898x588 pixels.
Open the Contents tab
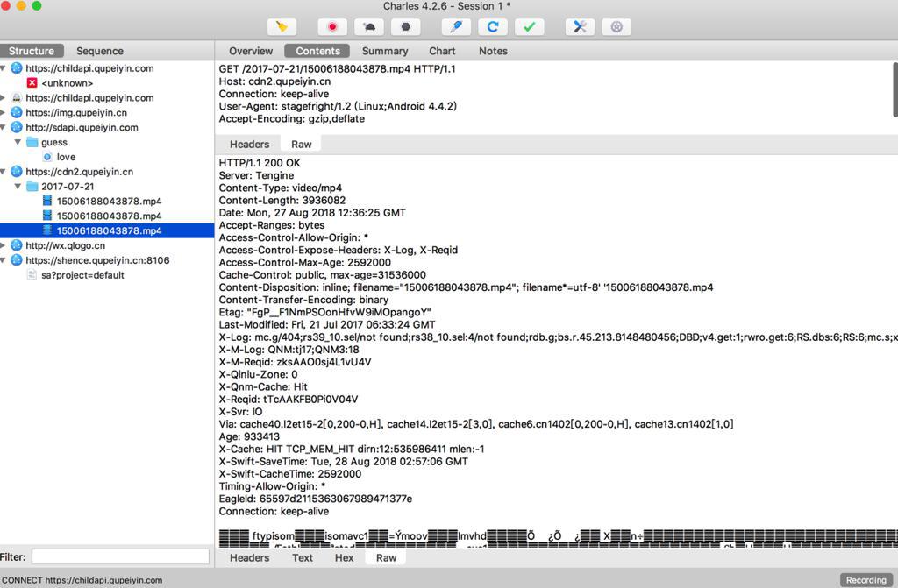pos(317,51)
